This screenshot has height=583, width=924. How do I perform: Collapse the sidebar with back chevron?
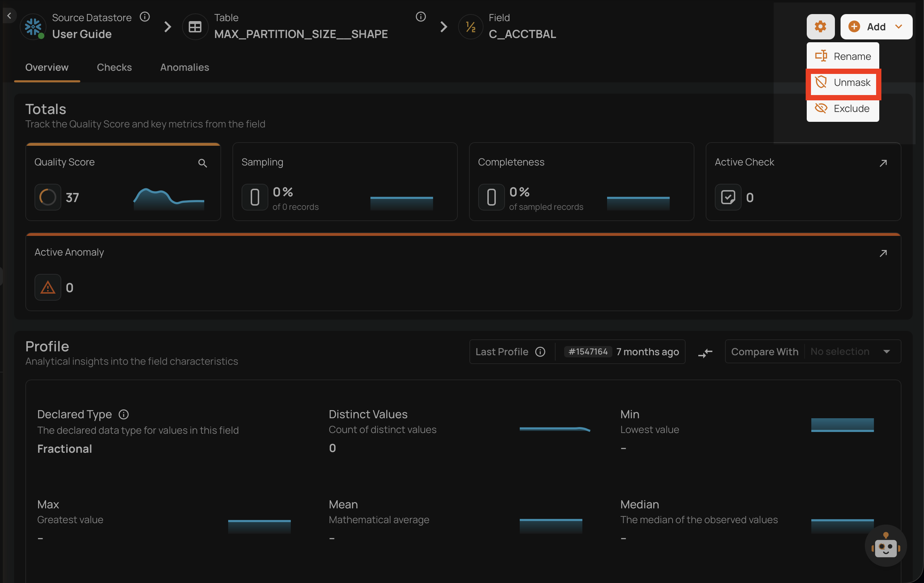9,16
